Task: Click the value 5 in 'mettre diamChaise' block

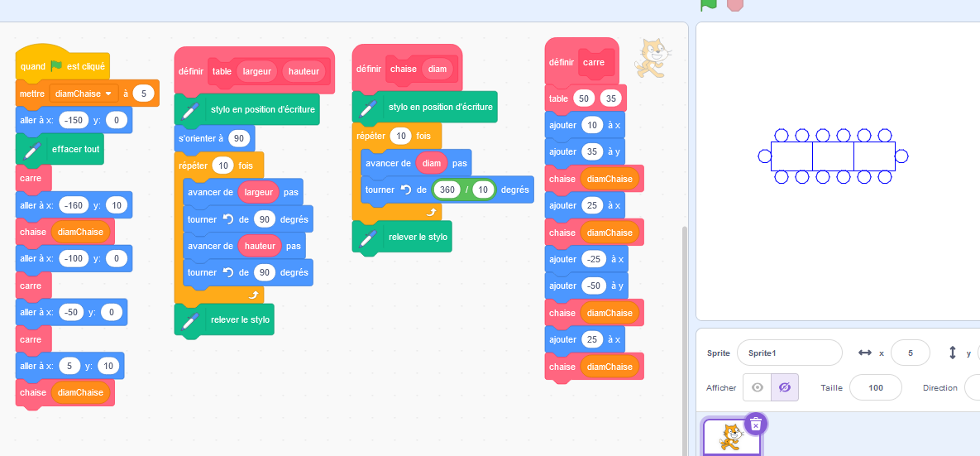Action: point(143,94)
